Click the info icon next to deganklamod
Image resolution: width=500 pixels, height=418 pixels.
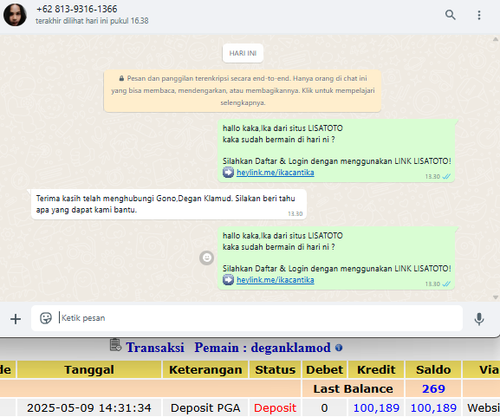tap(339, 348)
